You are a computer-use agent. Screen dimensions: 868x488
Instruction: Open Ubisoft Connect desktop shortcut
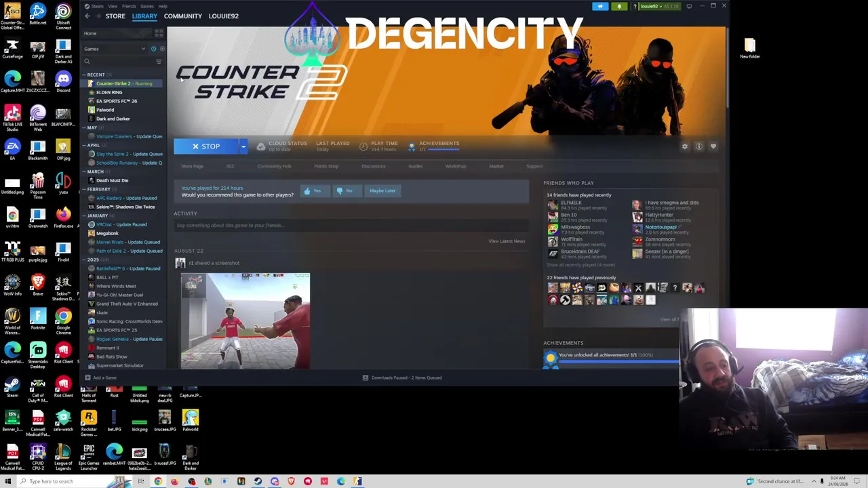tap(63, 16)
